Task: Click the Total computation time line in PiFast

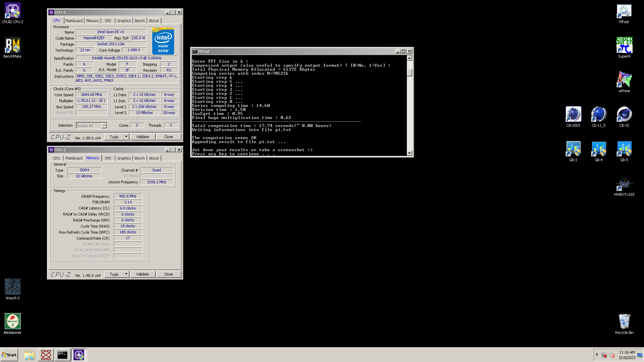Action: [x=262, y=126]
